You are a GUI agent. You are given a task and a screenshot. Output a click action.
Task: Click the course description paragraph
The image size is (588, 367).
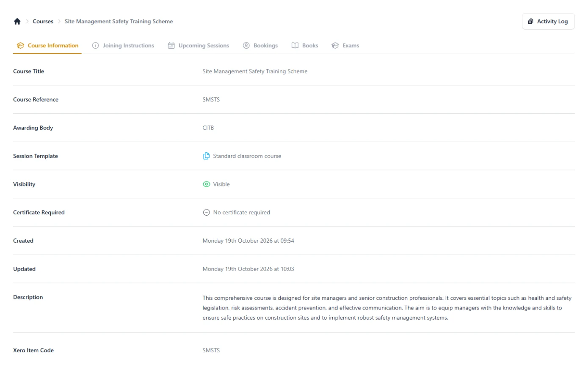click(x=387, y=308)
